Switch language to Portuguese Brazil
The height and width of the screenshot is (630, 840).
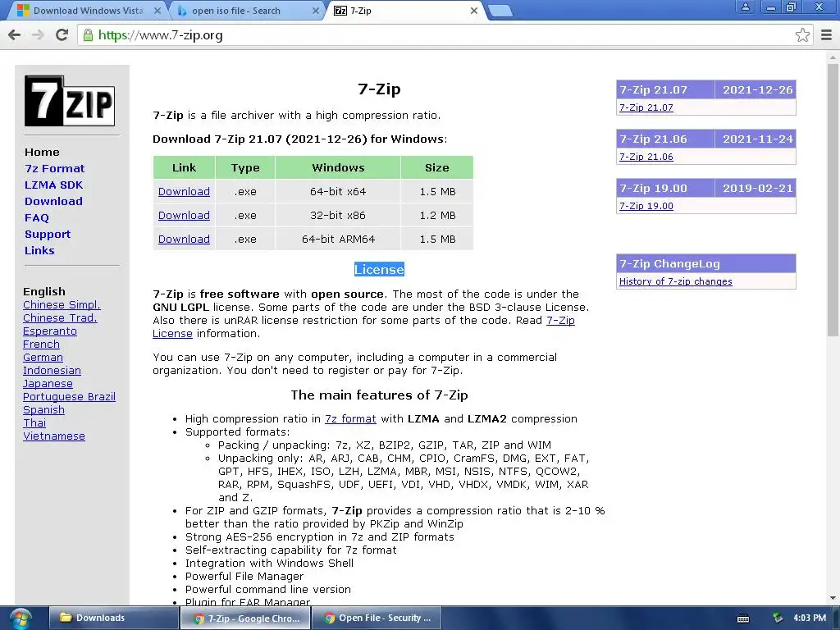[69, 397]
